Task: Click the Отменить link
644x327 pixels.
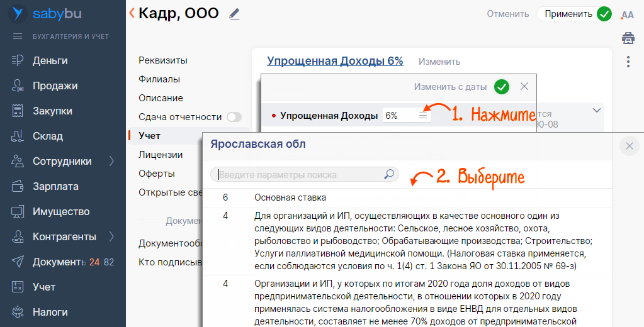Action: (507, 14)
